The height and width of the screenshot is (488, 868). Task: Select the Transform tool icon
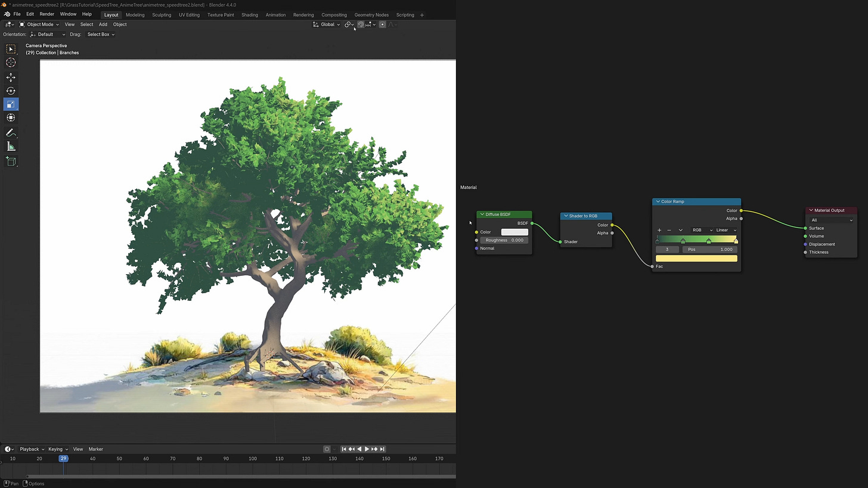(11, 117)
